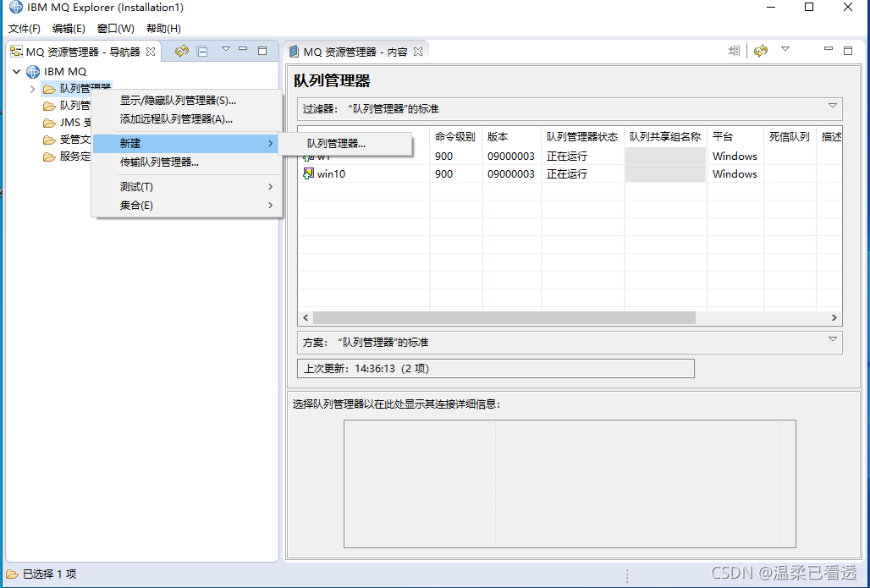The height and width of the screenshot is (588, 870).
Task: Open the 编辑(E) menu
Action: [69, 28]
